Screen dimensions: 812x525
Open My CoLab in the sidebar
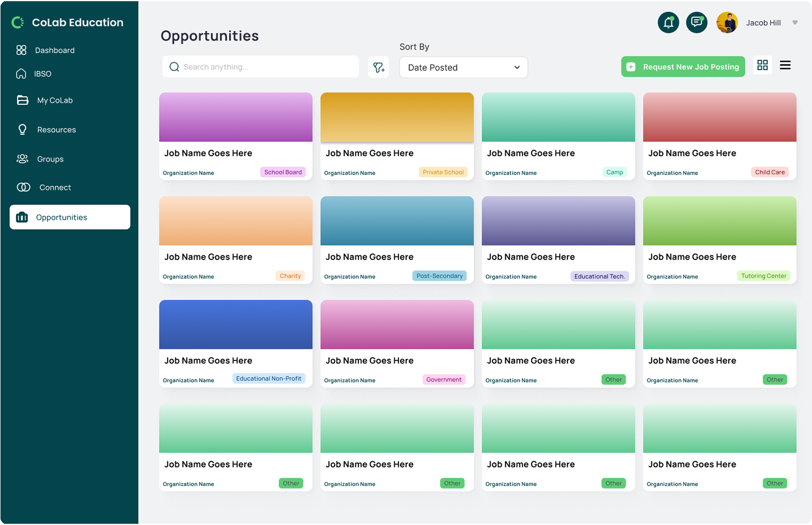click(55, 100)
